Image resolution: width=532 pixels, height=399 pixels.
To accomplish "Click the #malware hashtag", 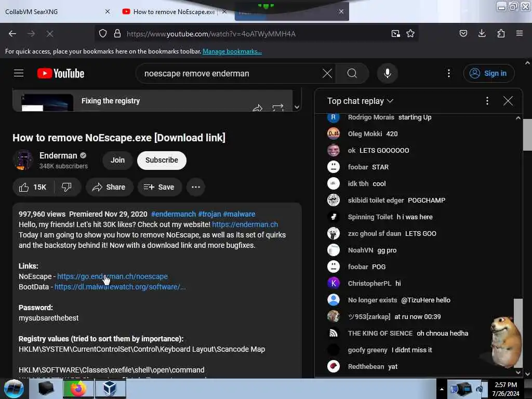I will [x=239, y=214].
